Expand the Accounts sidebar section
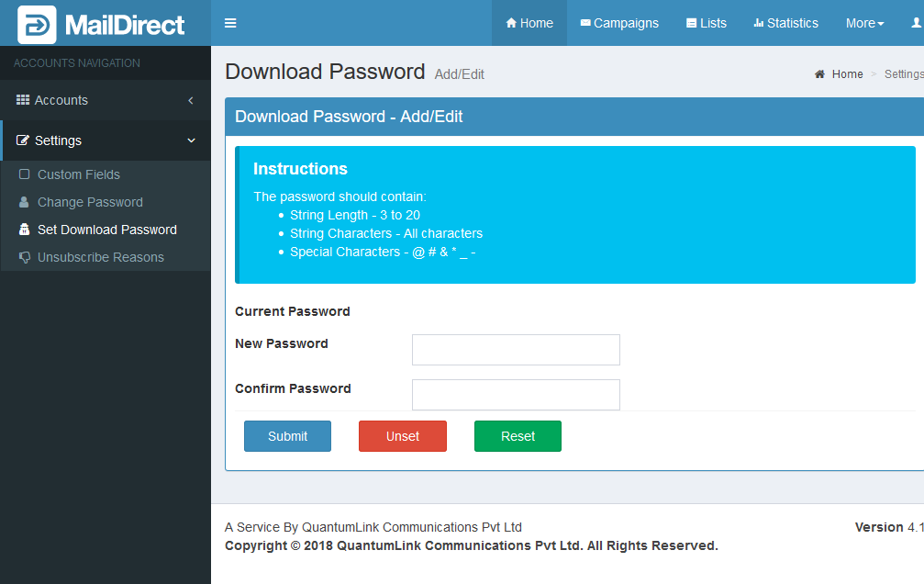 [106, 100]
